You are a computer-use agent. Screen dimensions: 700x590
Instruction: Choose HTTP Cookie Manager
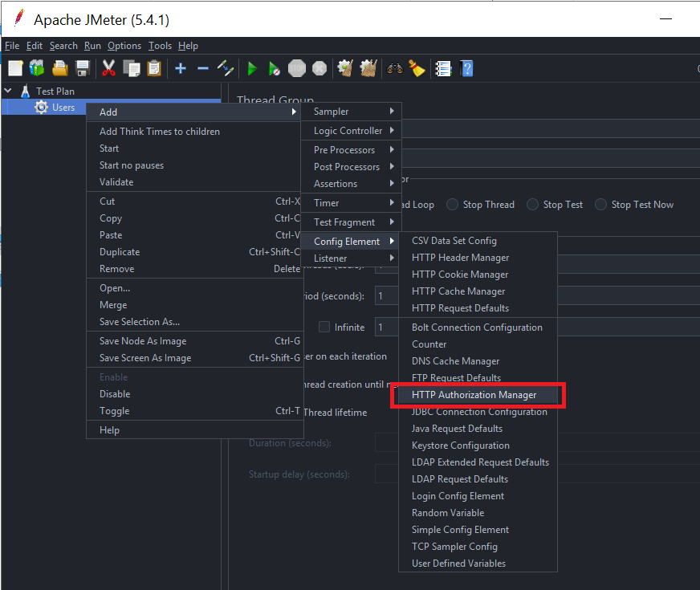[478, 275]
